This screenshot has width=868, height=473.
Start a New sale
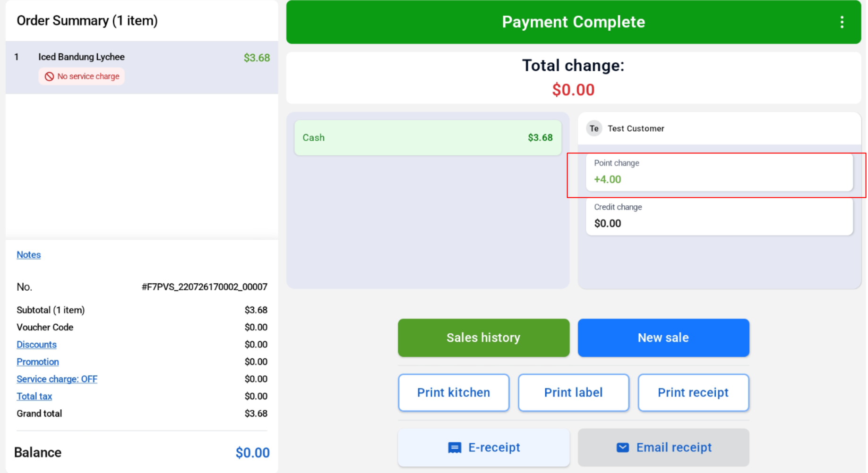[x=663, y=338]
